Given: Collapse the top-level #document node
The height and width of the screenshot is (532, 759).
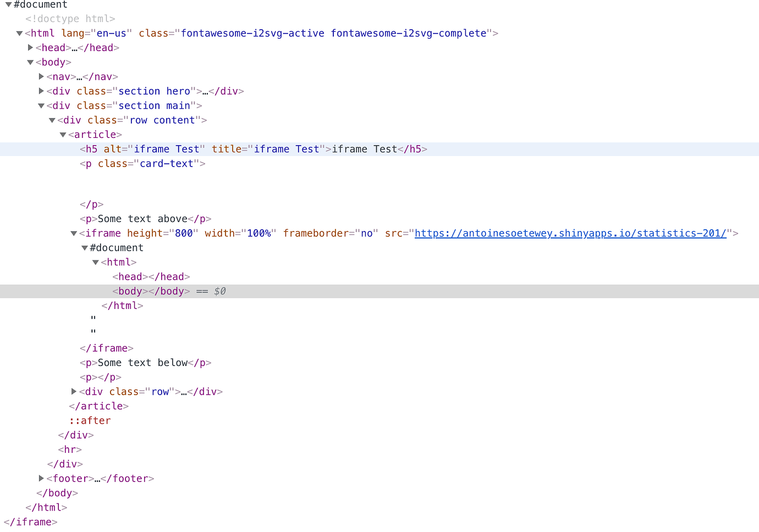Looking at the screenshot, I should click(8, 4).
